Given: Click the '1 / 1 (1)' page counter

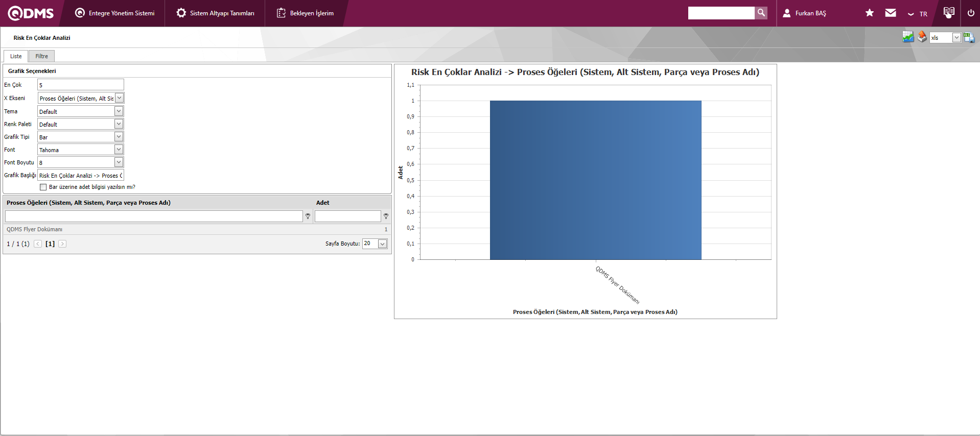Looking at the screenshot, I should click(x=18, y=244).
